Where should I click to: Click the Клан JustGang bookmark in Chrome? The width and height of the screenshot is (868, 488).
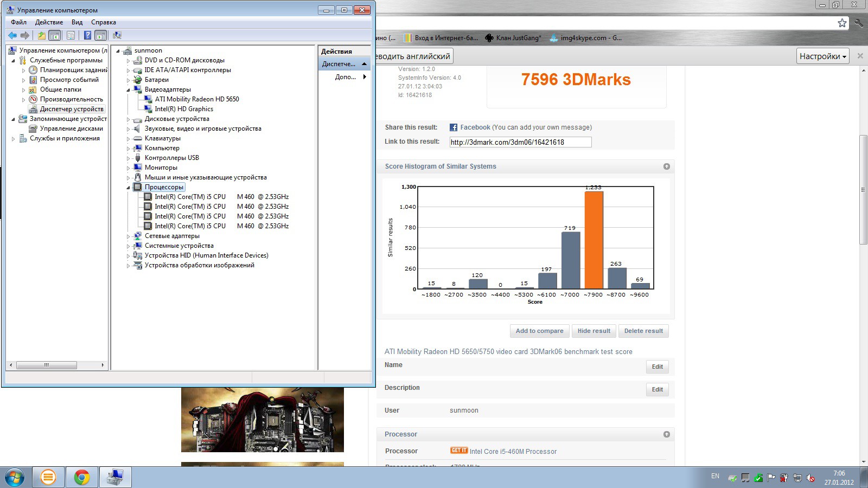click(513, 38)
